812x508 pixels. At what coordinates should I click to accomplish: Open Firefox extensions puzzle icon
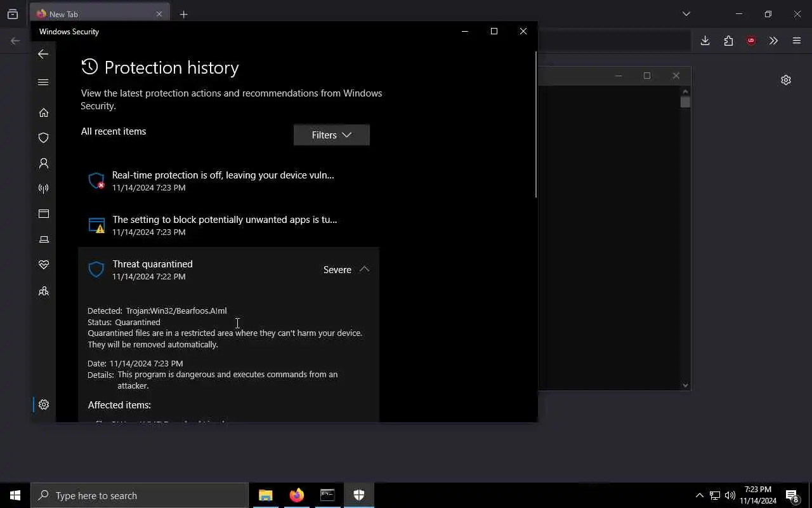[728, 41]
